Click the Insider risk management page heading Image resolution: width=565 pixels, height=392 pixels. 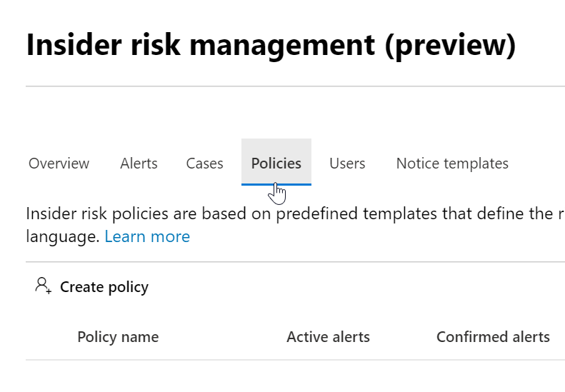coord(200,44)
